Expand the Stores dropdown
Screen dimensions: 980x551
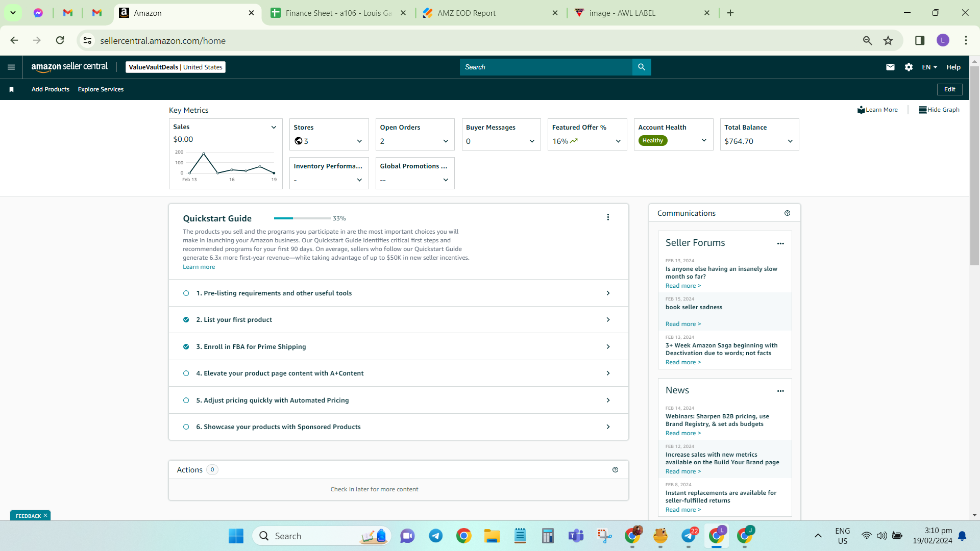pyautogui.click(x=359, y=141)
